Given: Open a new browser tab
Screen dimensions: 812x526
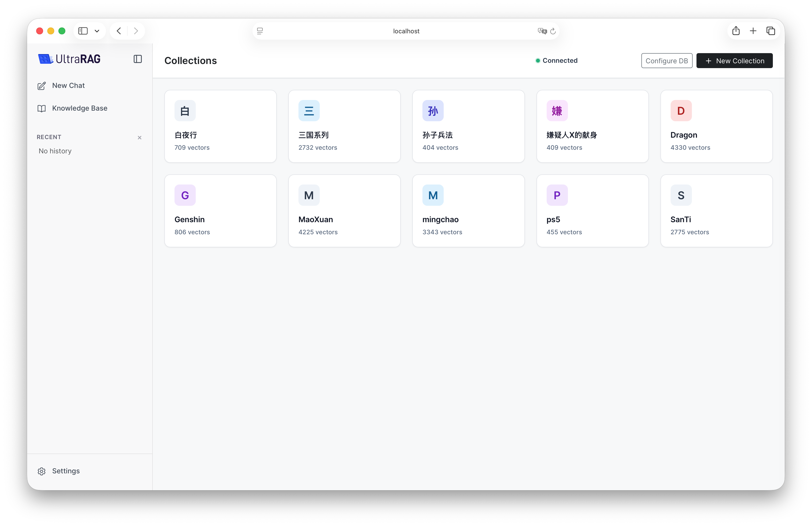Looking at the screenshot, I should click(x=753, y=31).
